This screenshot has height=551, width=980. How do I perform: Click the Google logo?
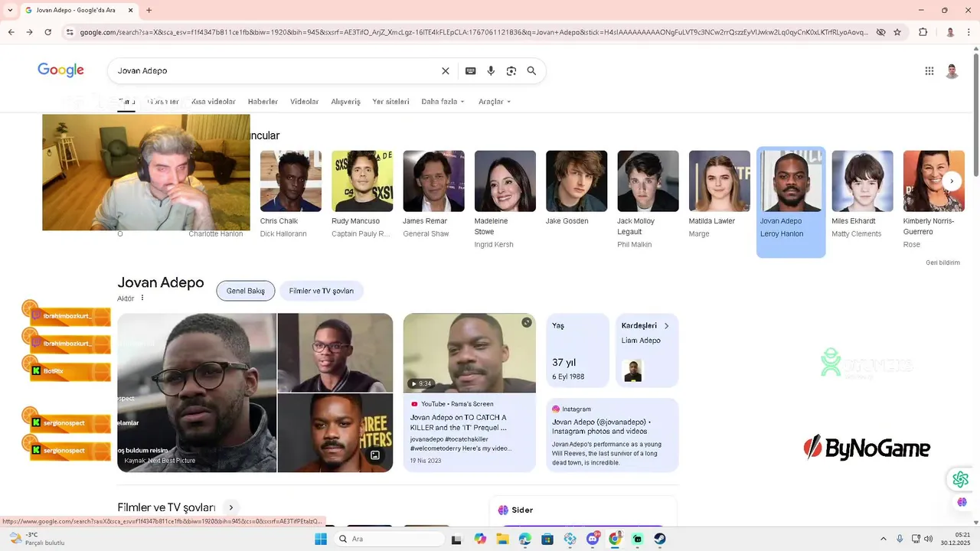click(x=60, y=70)
